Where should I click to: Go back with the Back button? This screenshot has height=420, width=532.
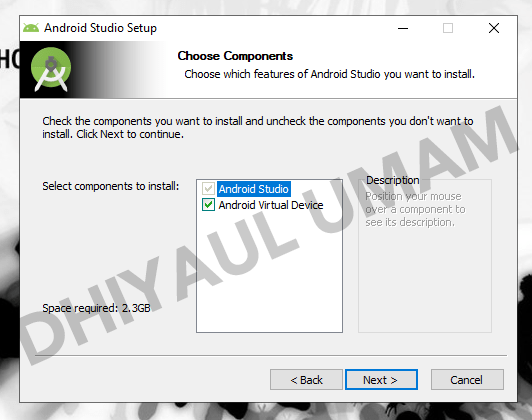(x=306, y=380)
